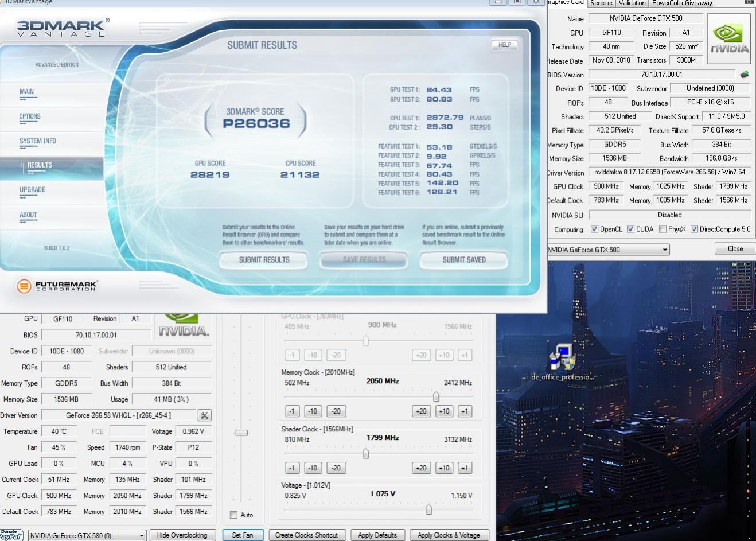Click the Voltage slider handle
This screenshot has width=756, height=541.
pyautogui.click(x=428, y=509)
